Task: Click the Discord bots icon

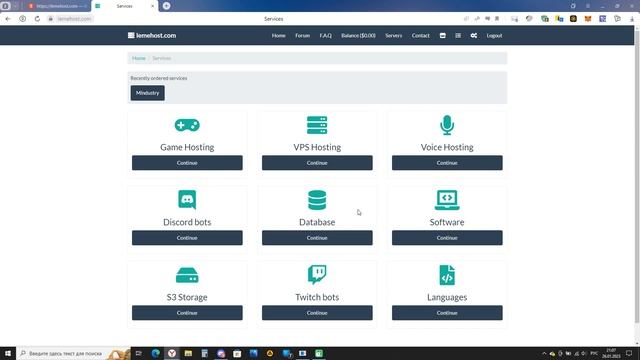Action: 187,200
